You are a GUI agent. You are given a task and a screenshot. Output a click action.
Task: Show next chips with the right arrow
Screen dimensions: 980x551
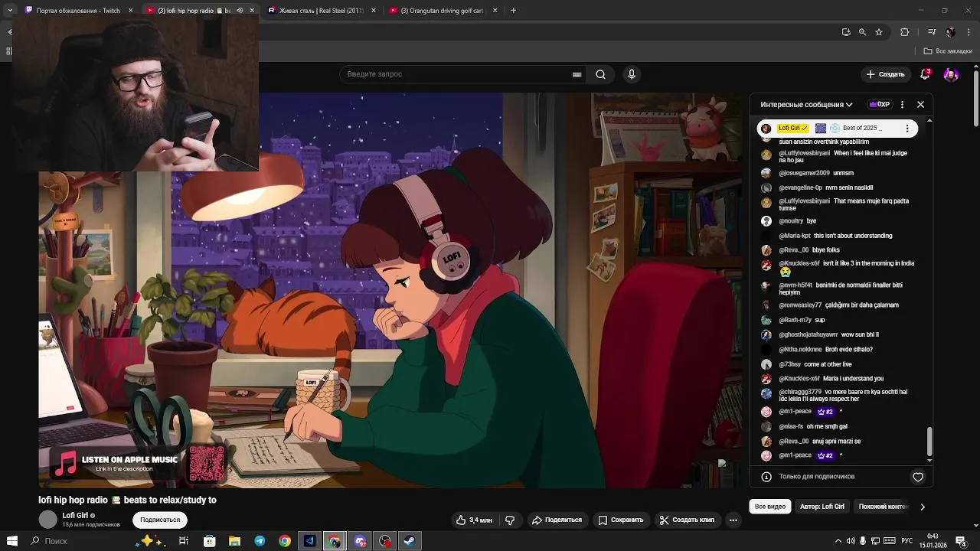(x=923, y=507)
